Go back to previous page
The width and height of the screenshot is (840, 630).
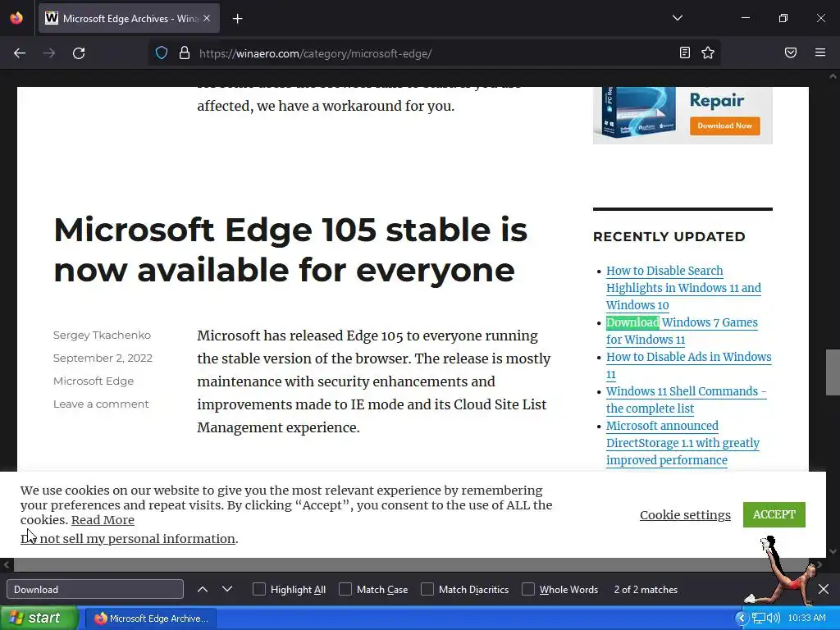(20, 53)
